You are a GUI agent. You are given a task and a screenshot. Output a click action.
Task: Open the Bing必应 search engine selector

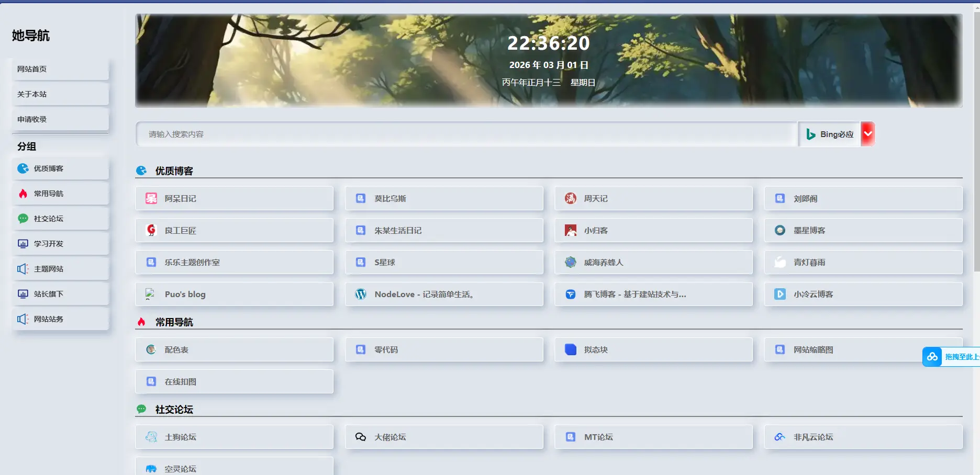coord(830,134)
